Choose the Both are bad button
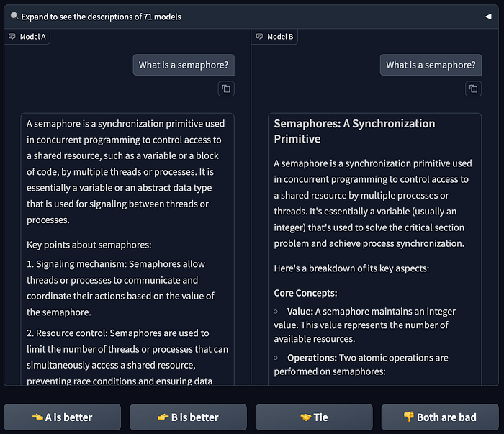This screenshot has width=504, height=434. [x=440, y=417]
